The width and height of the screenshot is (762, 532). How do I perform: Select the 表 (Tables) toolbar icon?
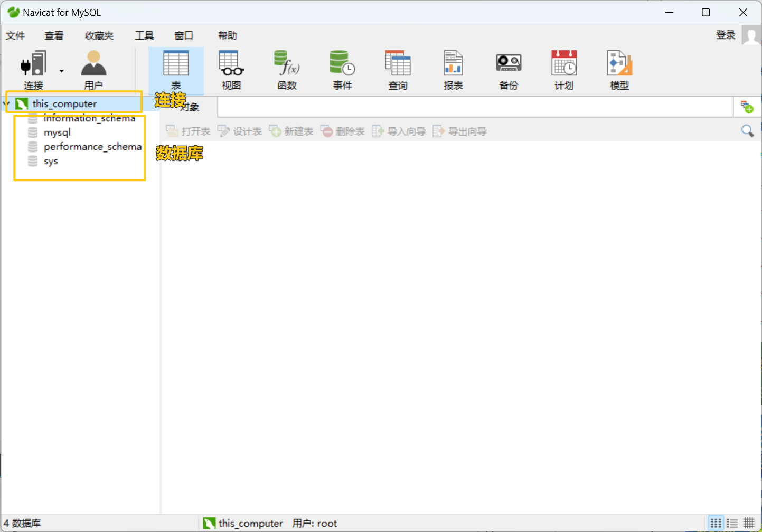tap(176, 69)
